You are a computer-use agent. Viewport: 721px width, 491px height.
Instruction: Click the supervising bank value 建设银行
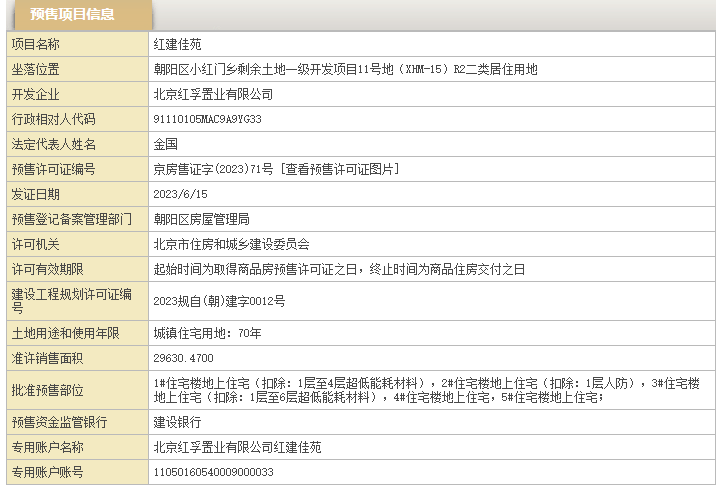177,423
